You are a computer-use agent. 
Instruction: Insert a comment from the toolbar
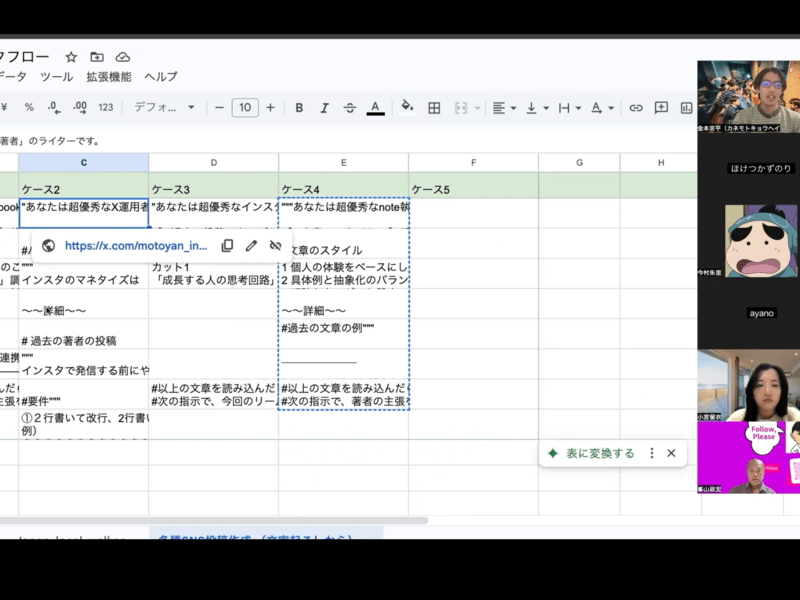pos(661,108)
